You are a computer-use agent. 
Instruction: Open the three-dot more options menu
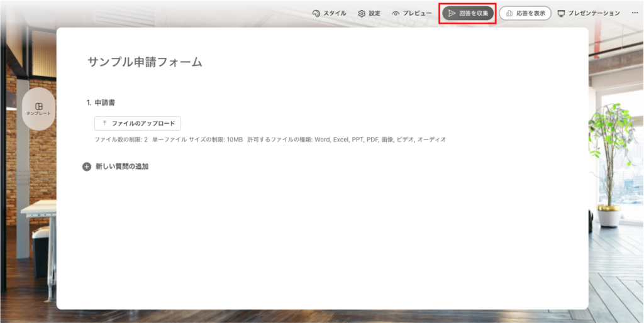634,13
